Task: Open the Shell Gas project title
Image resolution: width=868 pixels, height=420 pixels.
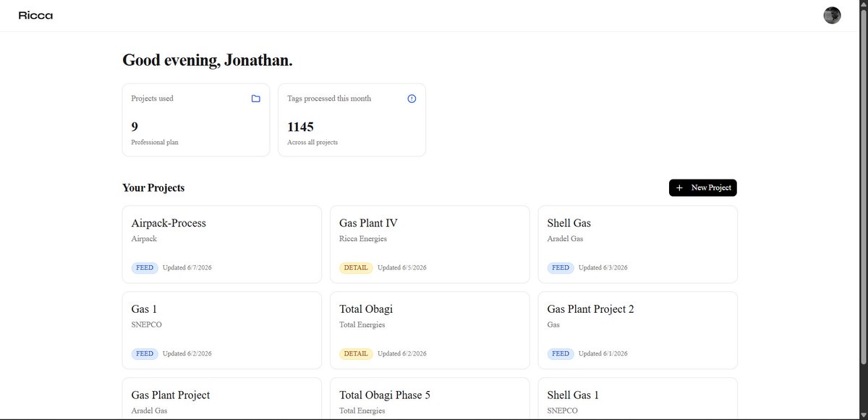Action: point(569,223)
